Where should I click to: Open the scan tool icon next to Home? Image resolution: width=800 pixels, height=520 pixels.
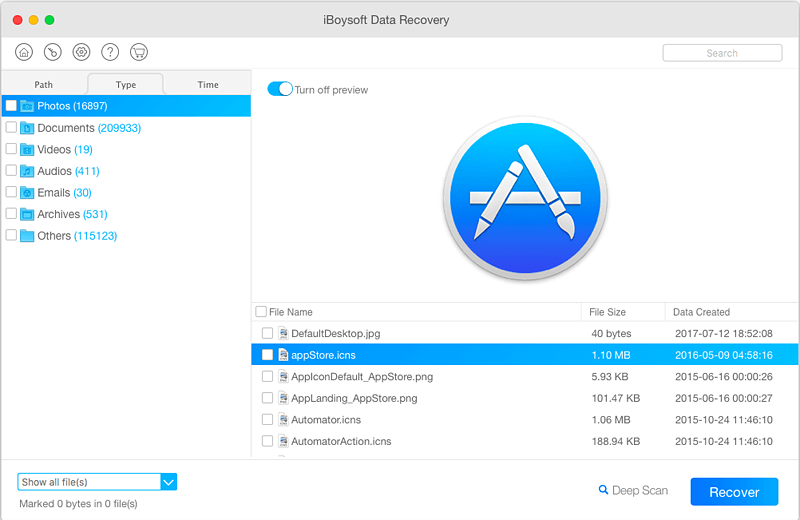[x=53, y=52]
